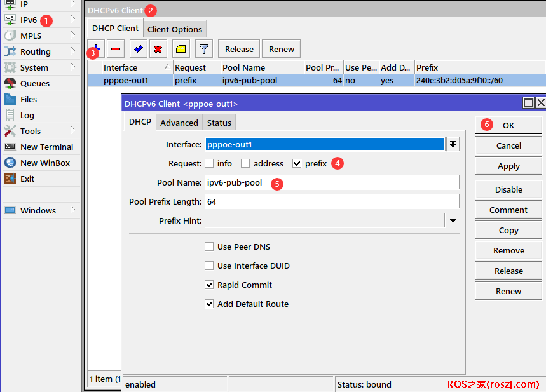
Task: Click the red minus remove icon
Action: 115,49
